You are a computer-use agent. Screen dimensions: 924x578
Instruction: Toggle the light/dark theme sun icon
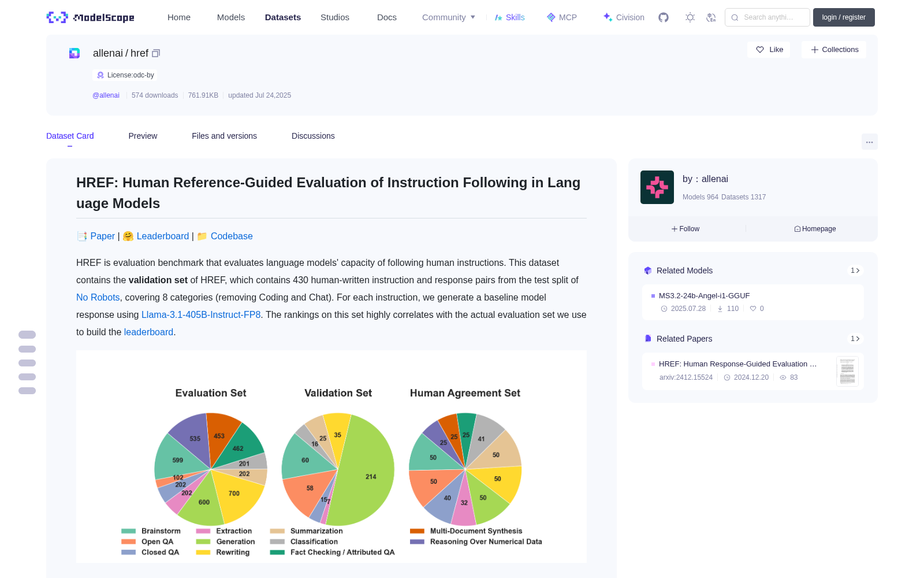[690, 17]
